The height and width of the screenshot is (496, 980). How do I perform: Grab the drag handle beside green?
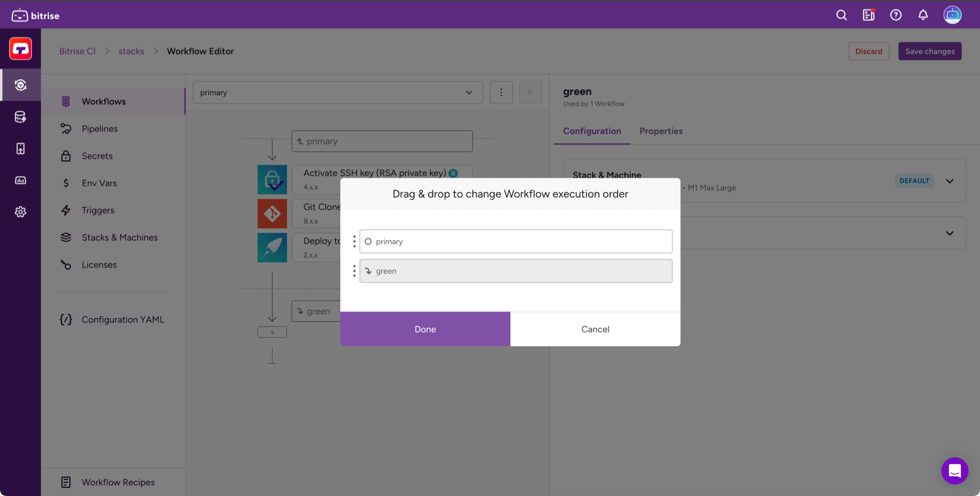coord(354,271)
